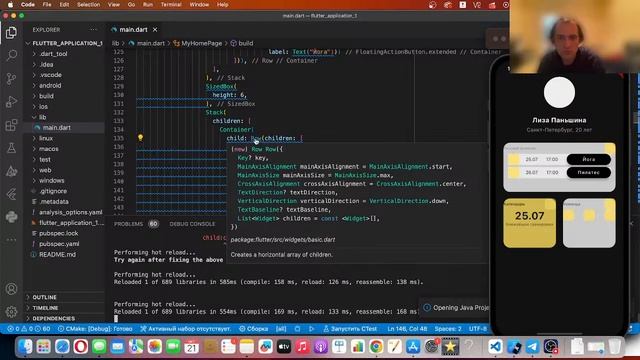Image resolution: width=640 pixels, height=360 pixels.
Task: Open the File menu
Action: [47, 4]
